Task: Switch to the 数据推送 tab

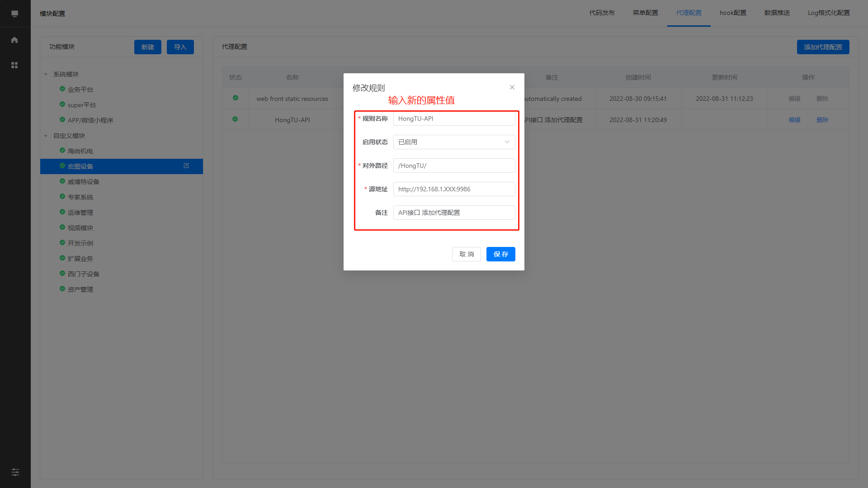Action: (x=777, y=13)
